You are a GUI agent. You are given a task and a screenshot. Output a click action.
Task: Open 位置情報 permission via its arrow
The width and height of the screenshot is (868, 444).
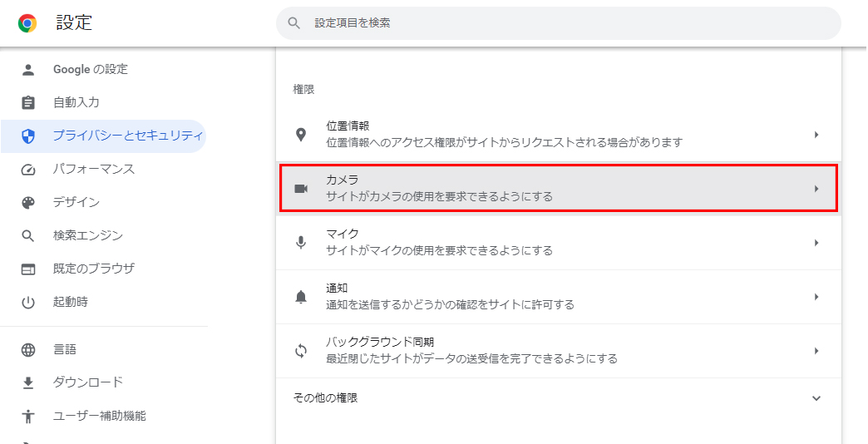tap(816, 135)
